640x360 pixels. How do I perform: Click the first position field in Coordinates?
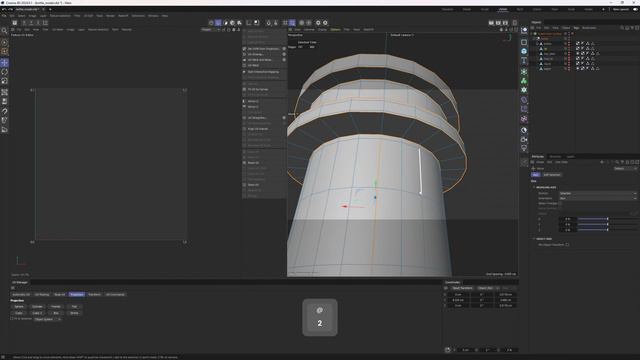458,294
